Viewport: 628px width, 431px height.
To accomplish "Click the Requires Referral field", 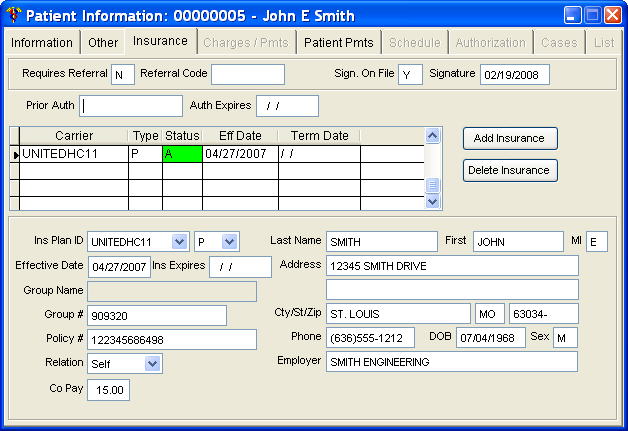I will 123,75.
